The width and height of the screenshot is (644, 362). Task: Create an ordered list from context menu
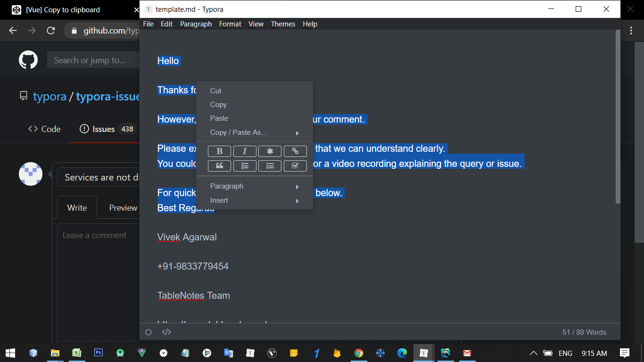[245, 165]
